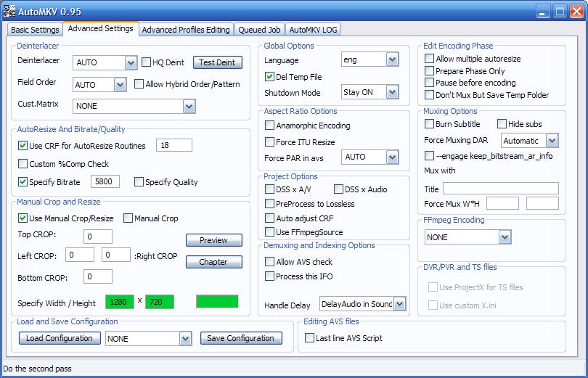This screenshot has height=378, width=588.
Task: Enable the Burn Subtitle checkbox
Action: (429, 123)
